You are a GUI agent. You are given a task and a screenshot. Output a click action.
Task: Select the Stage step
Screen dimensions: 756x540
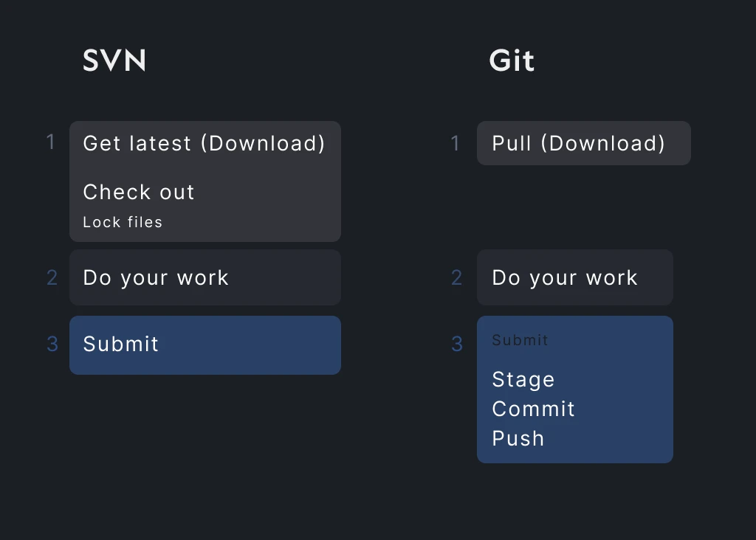[x=523, y=379]
